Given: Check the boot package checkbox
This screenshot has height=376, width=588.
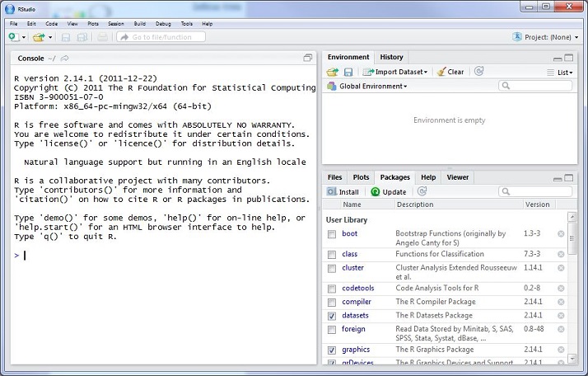Looking at the screenshot, I should click(x=332, y=234).
